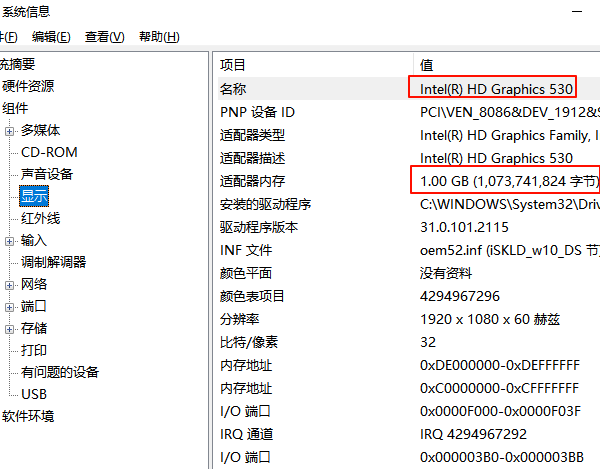Select the 颜色表项目 row label

[252, 296]
